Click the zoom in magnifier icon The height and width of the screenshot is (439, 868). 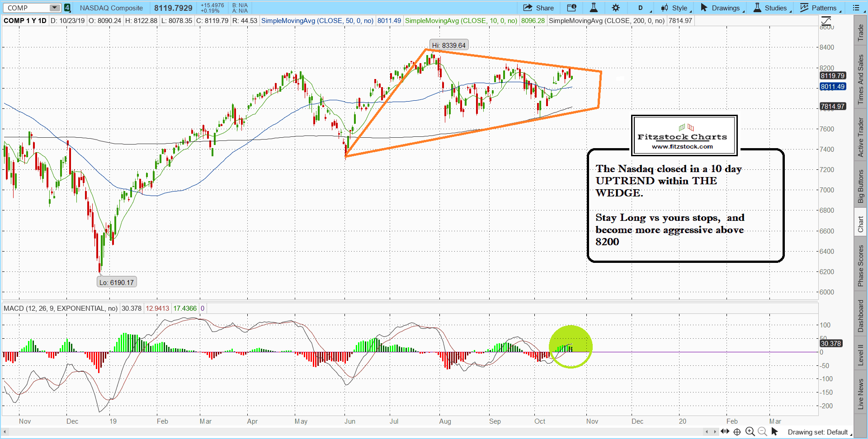(x=750, y=432)
